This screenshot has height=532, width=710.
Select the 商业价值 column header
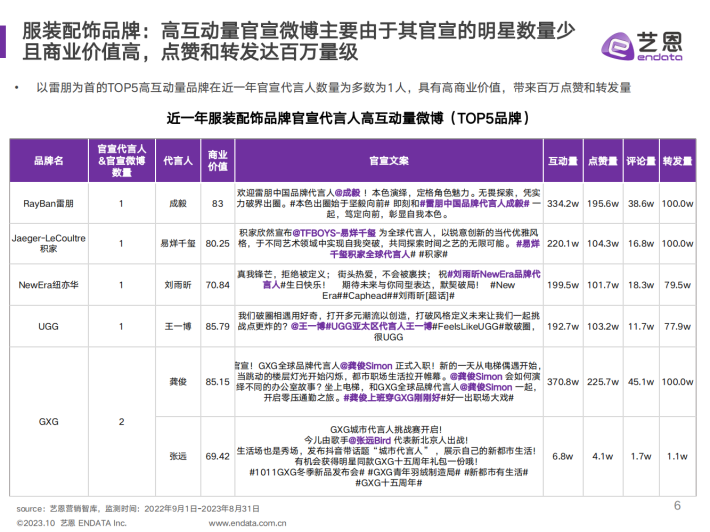click(218, 161)
